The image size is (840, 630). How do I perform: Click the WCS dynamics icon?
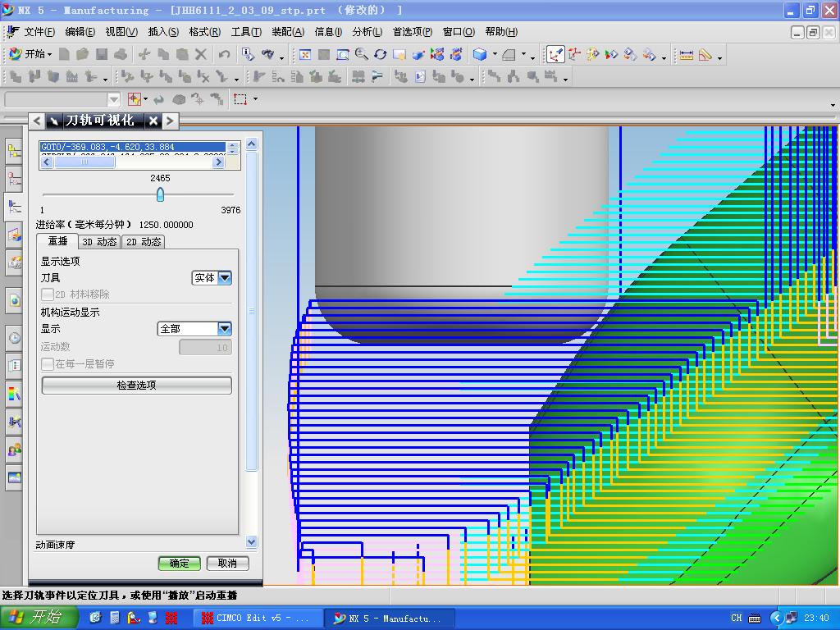(555, 55)
